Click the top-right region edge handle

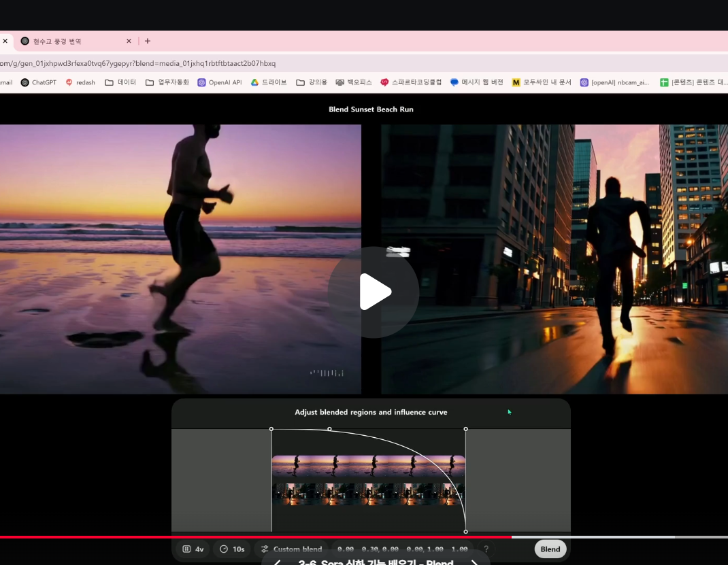coord(465,429)
